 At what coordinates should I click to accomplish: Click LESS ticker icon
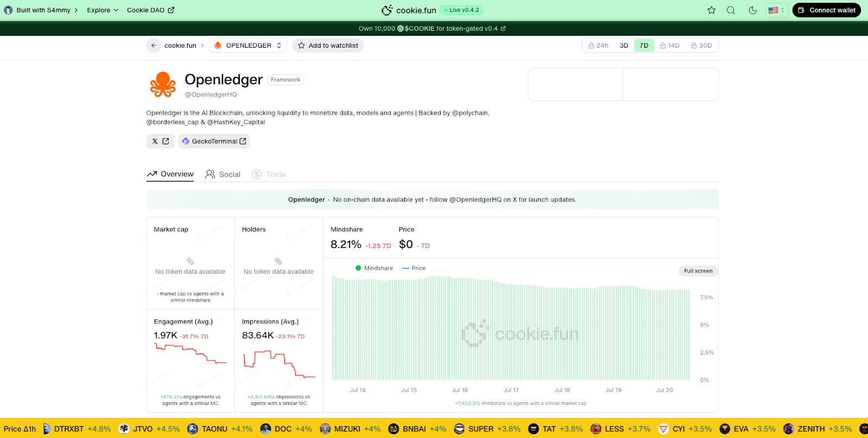(x=596, y=429)
